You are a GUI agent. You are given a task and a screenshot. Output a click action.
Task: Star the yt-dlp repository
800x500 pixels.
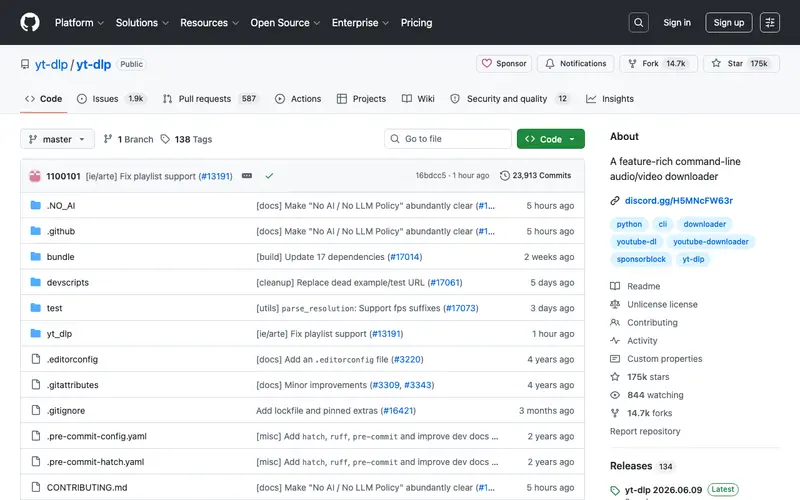pos(741,63)
